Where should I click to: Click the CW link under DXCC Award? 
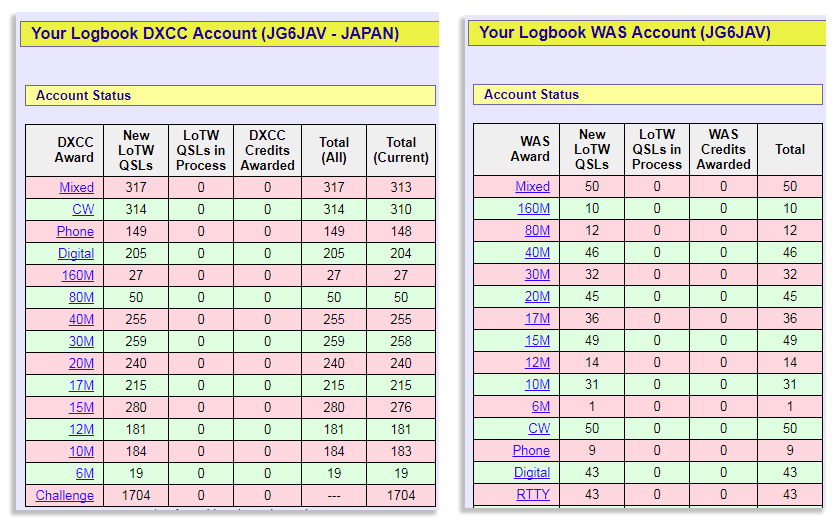coord(83,209)
